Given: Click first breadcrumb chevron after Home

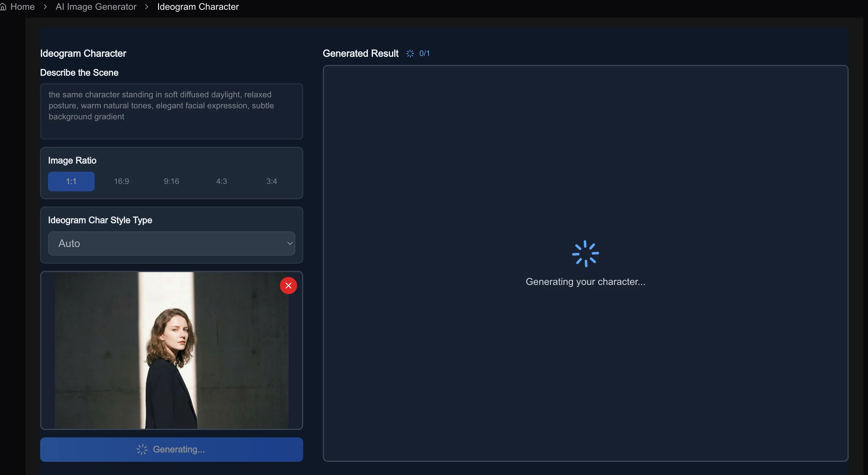Looking at the screenshot, I should coord(45,7).
